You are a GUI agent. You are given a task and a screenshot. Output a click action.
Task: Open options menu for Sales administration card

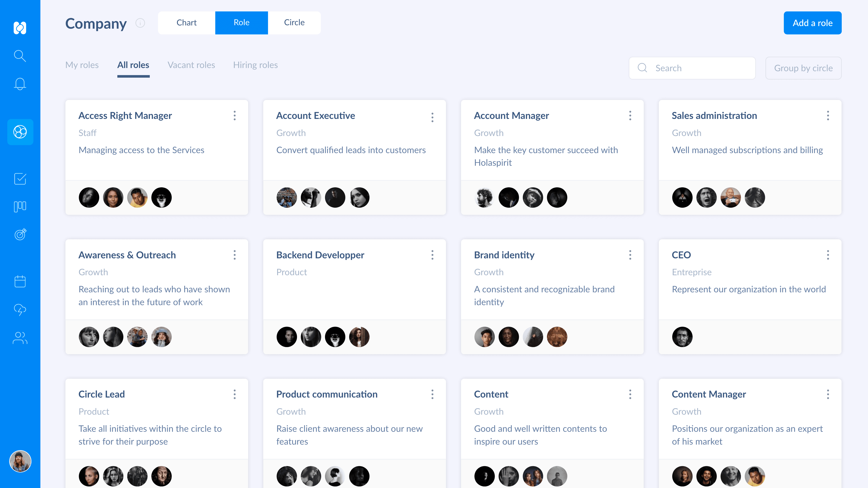click(x=828, y=116)
